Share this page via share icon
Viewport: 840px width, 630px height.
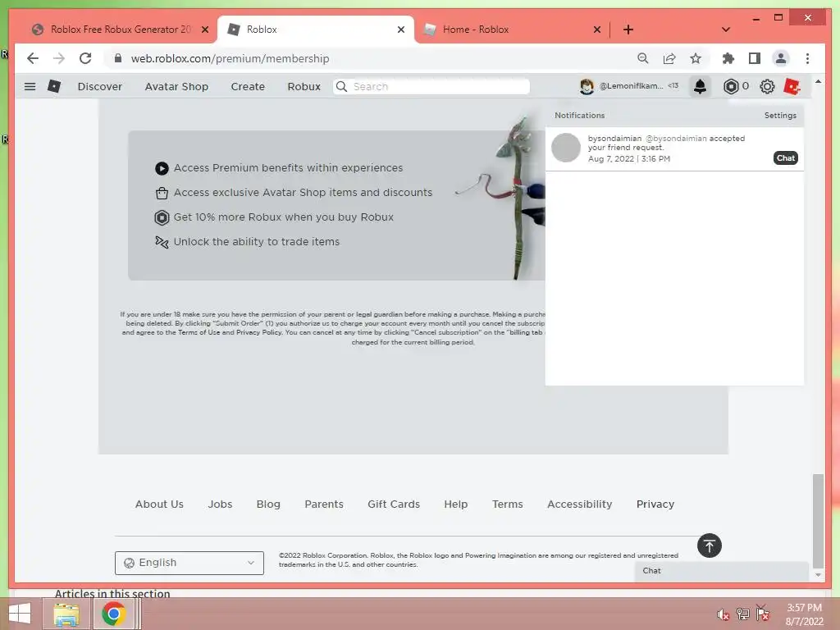click(x=669, y=58)
